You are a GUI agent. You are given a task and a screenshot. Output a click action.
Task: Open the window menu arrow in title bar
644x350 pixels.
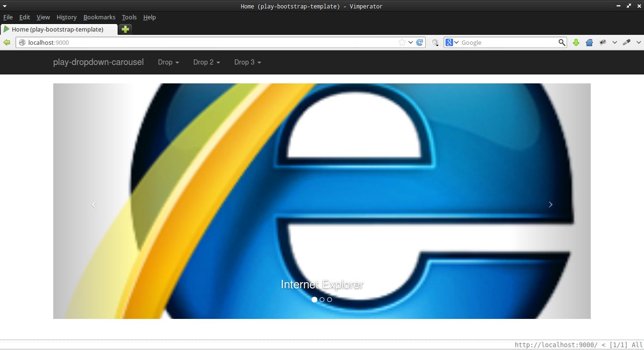(x=4, y=6)
